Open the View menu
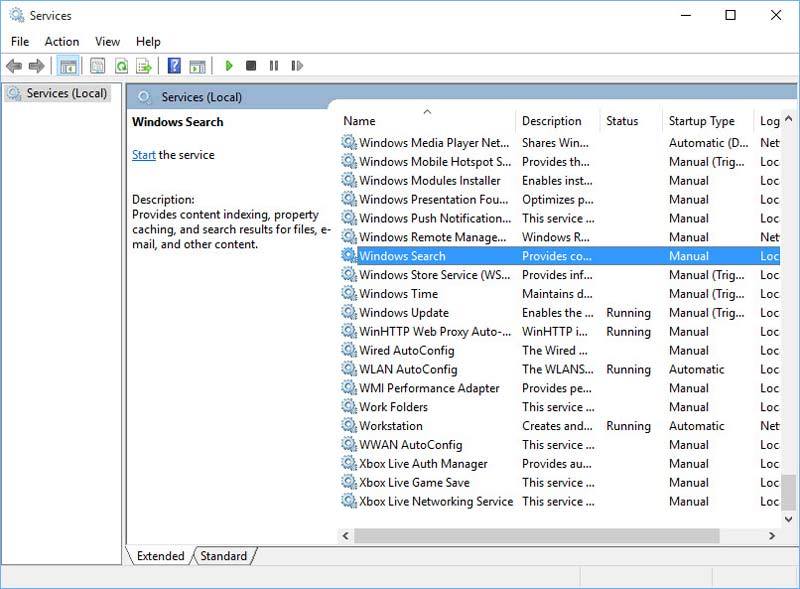This screenshot has height=589, width=800. click(x=106, y=41)
